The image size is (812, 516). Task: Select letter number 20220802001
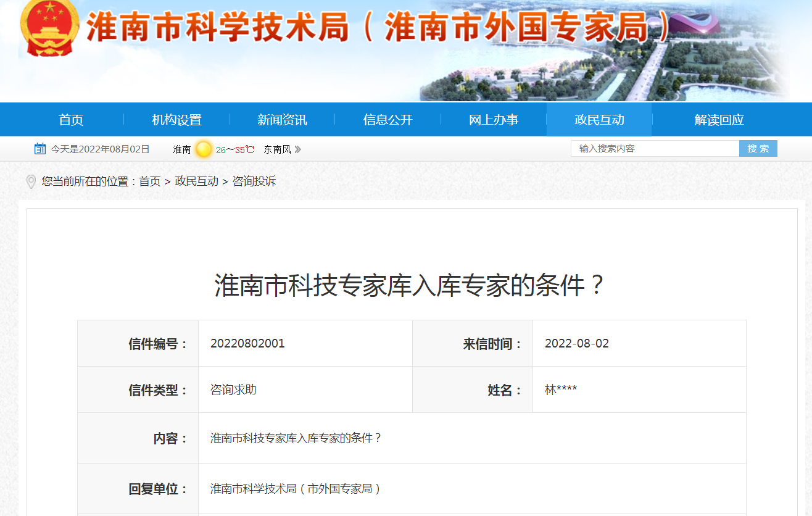[x=247, y=343]
